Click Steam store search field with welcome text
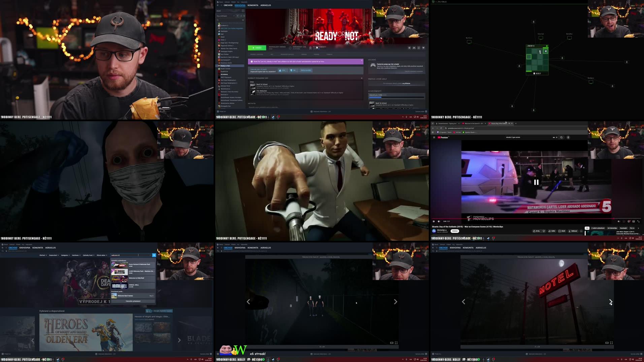Screen dimensions: 644x362 point(131,255)
